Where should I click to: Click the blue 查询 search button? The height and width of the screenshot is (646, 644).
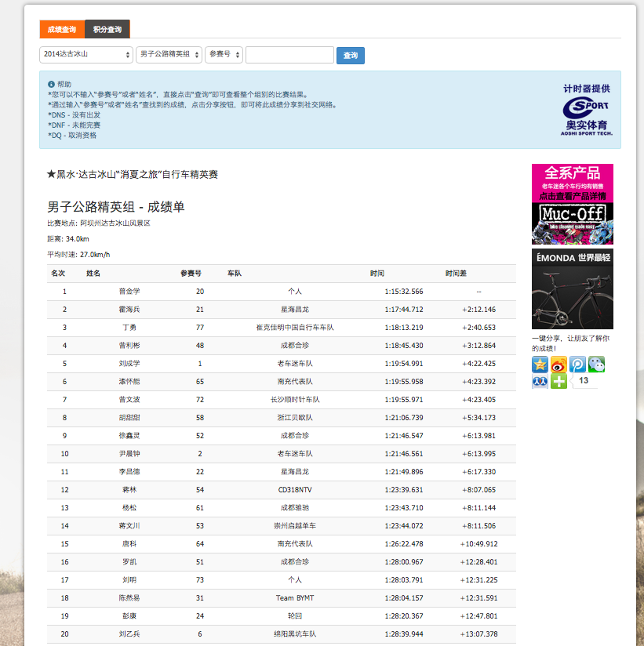[x=351, y=56]
